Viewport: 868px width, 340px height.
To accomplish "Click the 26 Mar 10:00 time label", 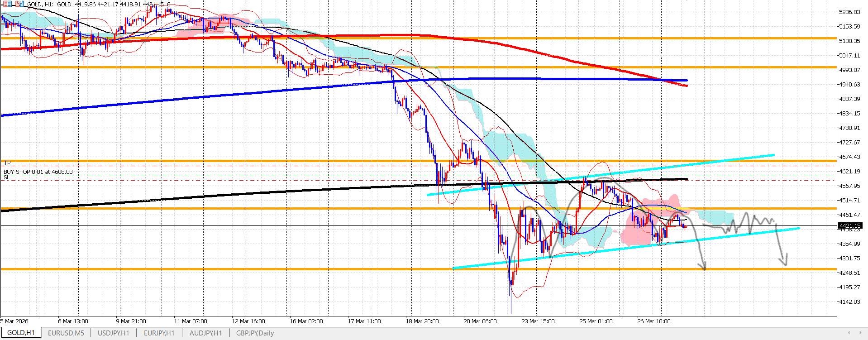I will (653, 321).
